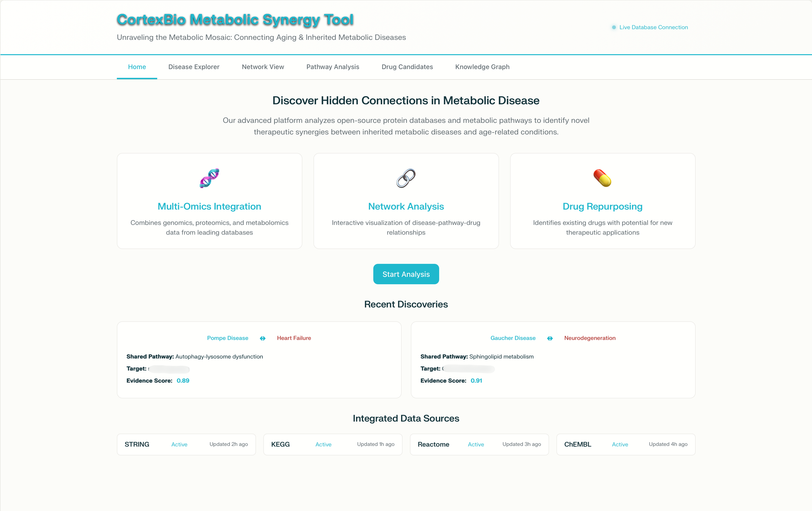Switch to the Network View tab
The height and width of the screenshot is (511, 812).
(263, 67)
